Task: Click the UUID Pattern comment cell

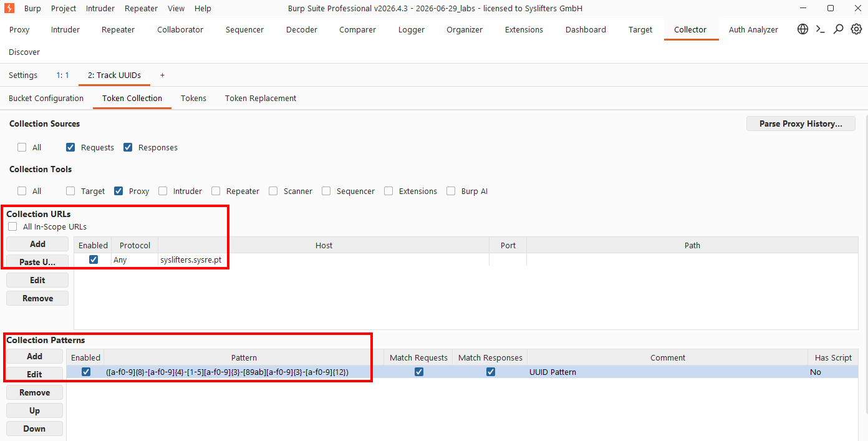Action: point(667,372)
